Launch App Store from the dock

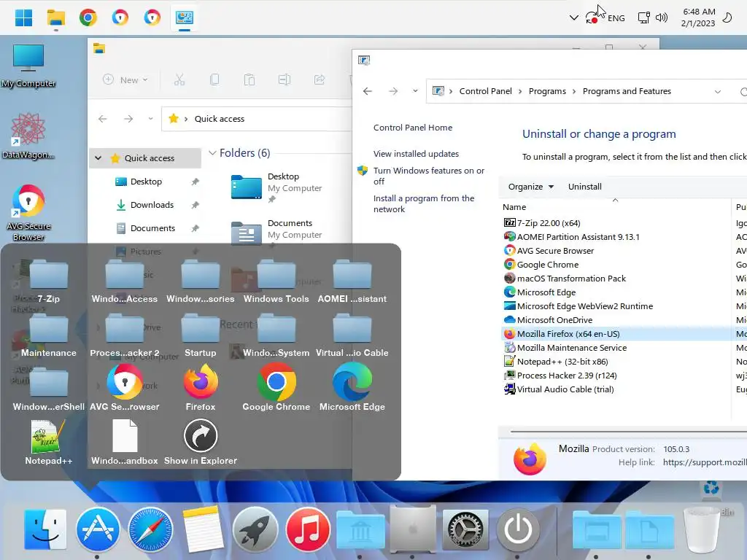[x=98, y=529]
